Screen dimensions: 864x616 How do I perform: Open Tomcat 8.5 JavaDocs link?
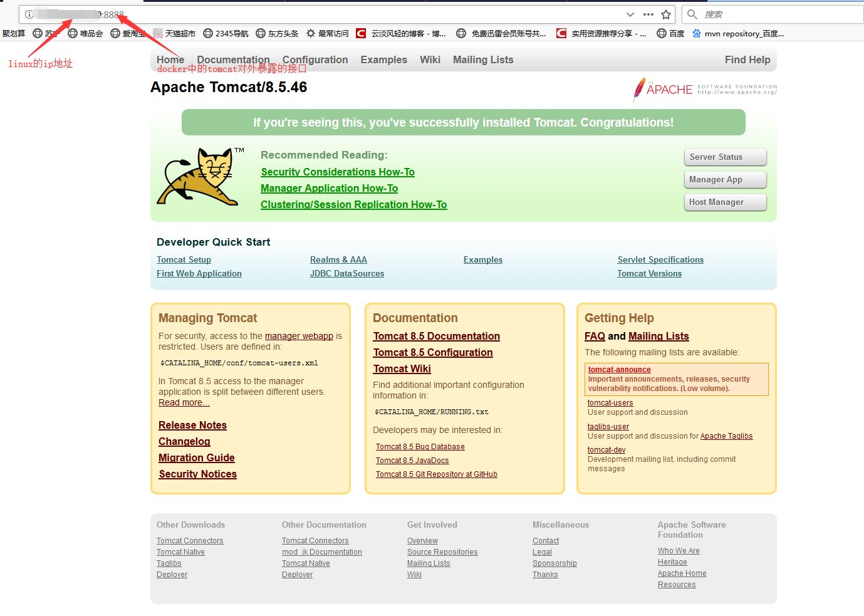click(412, 461)
